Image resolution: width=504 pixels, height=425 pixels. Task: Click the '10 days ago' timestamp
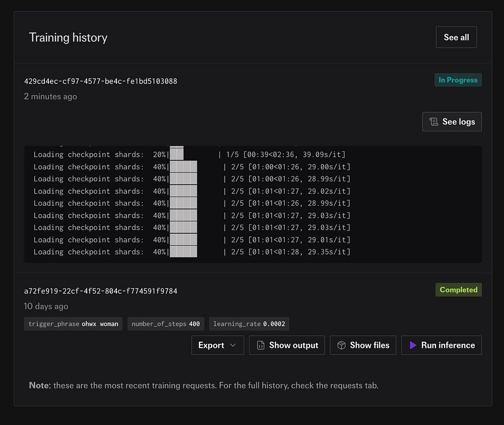46,307
